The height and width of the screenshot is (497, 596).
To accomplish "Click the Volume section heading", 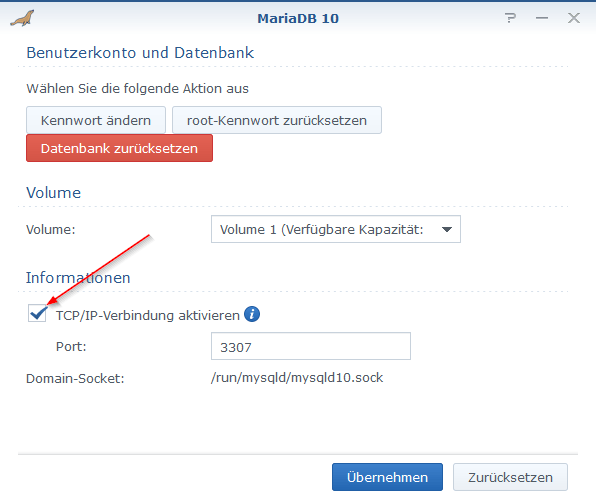I will (x=53, y=193).
